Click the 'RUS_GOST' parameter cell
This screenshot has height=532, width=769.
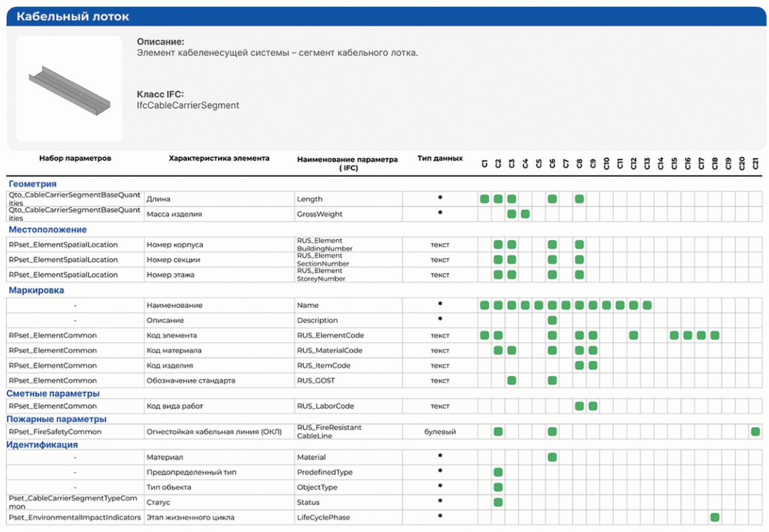click(348, 380)
